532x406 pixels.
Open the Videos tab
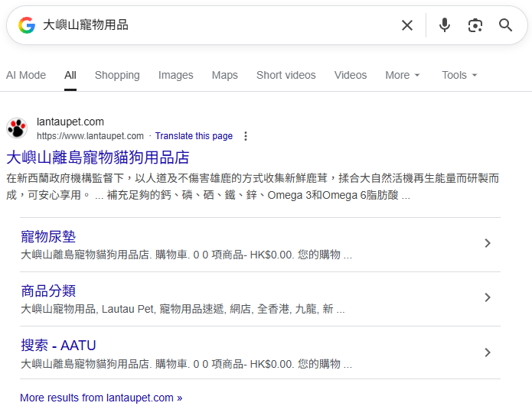pos(350,75)
